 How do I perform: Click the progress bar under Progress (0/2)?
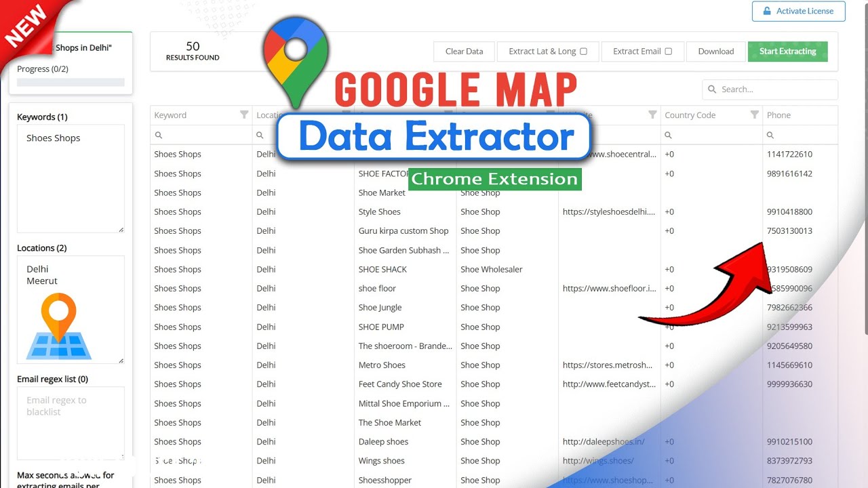click(71, 82)
